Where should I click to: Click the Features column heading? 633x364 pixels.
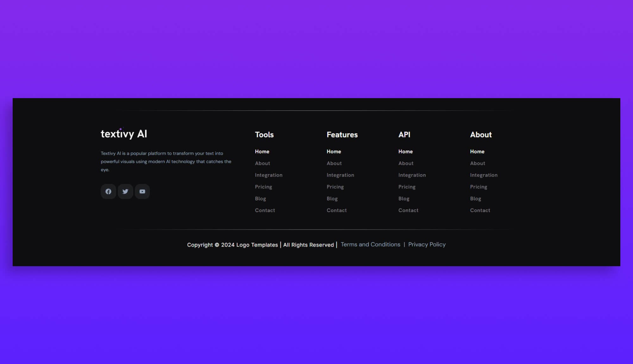point(342,135)
